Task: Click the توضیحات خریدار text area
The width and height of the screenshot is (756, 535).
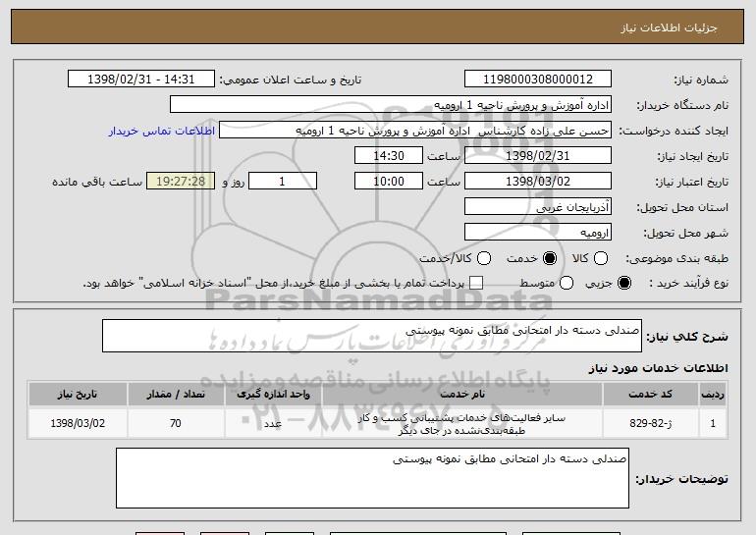Action: (372, 478)
